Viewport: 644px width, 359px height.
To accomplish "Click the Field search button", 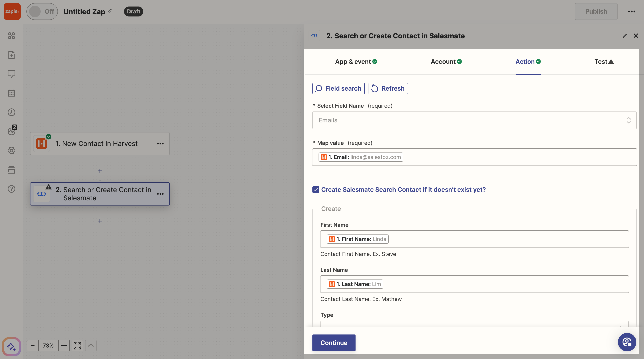I will (x=338, y=89).
